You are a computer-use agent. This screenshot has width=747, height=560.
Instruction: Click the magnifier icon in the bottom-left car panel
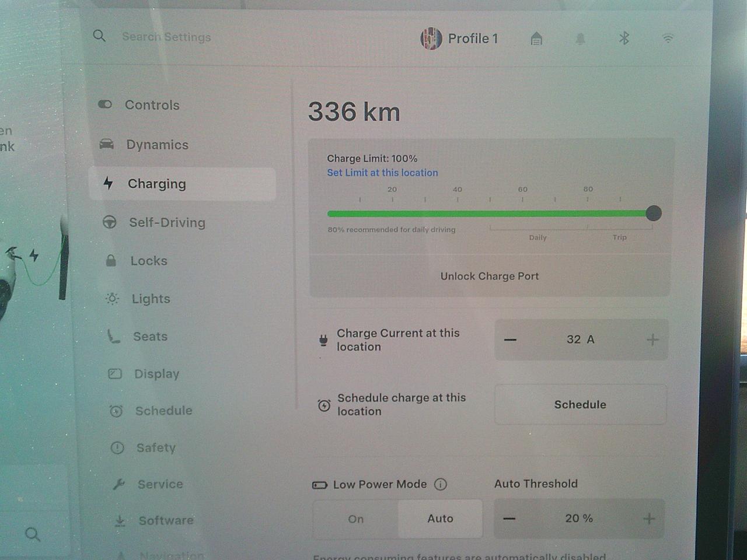(33, 534)
